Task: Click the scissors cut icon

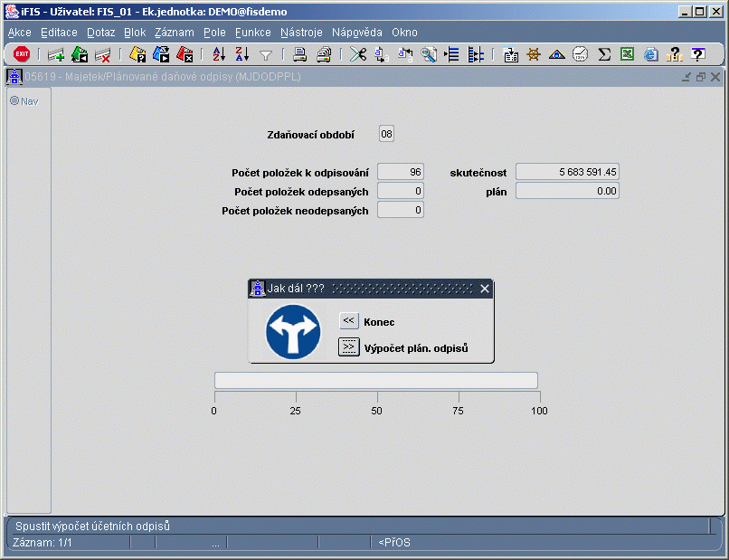Action: pyautogui.click(x=358, y=55)
